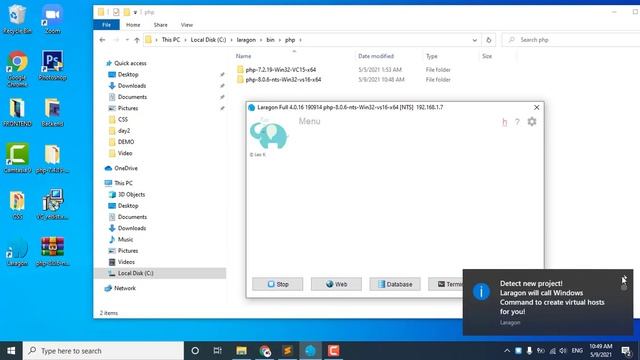Open the VC_redist installer desktop icon

[52, 204]
